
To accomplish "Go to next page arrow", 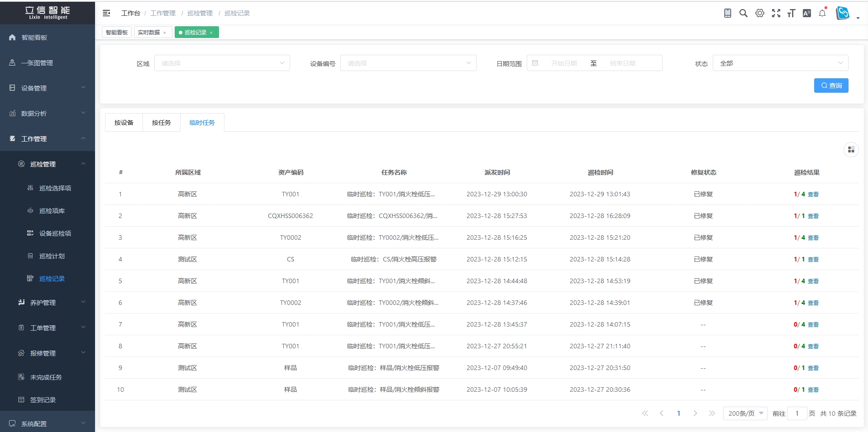I will pyautogui.click(x=695, y=413).
